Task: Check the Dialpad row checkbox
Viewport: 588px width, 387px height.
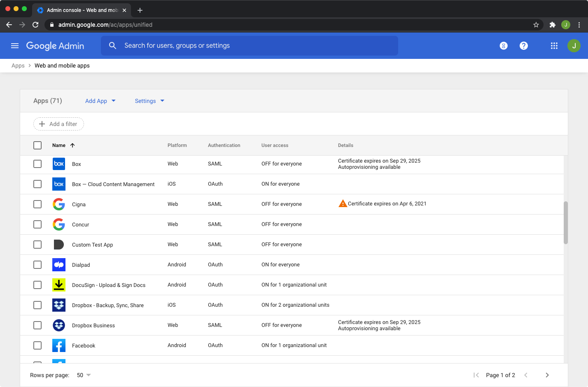Action: pos(37,265)
